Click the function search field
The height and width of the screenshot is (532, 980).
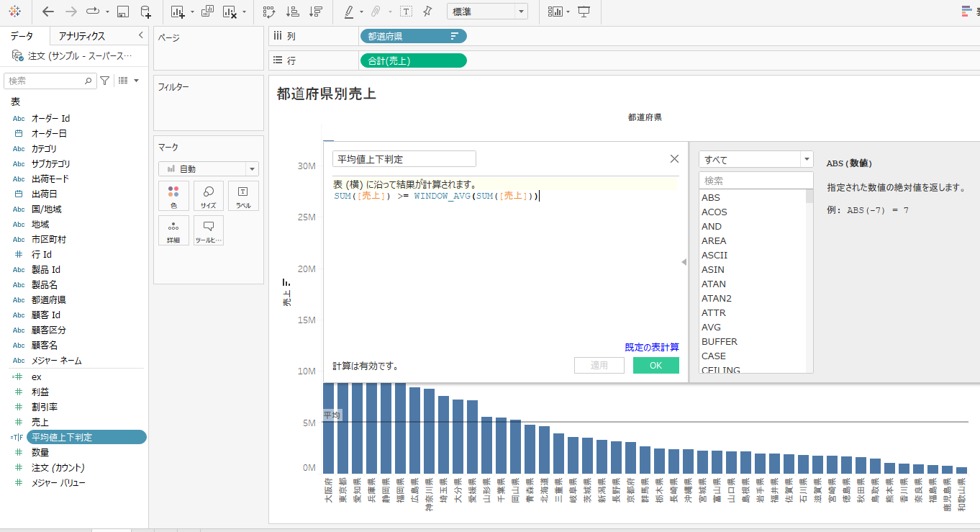pyautogui.click(x=756, y=181)
